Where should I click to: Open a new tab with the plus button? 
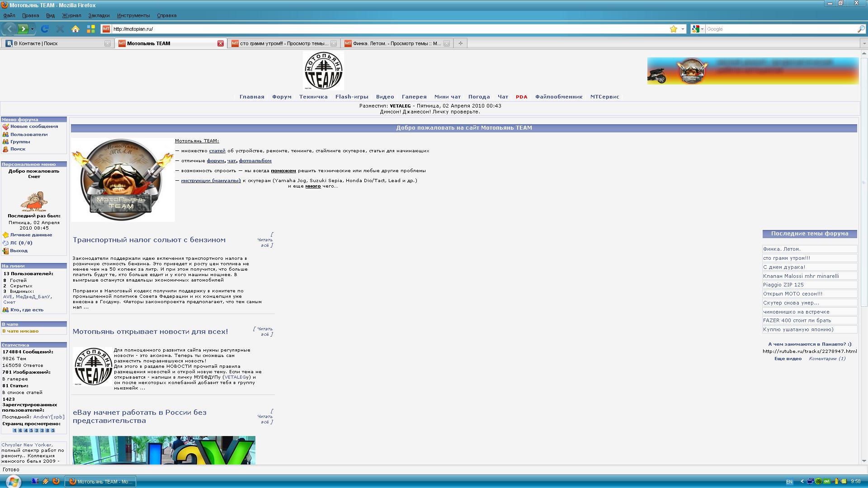[461, 43]
